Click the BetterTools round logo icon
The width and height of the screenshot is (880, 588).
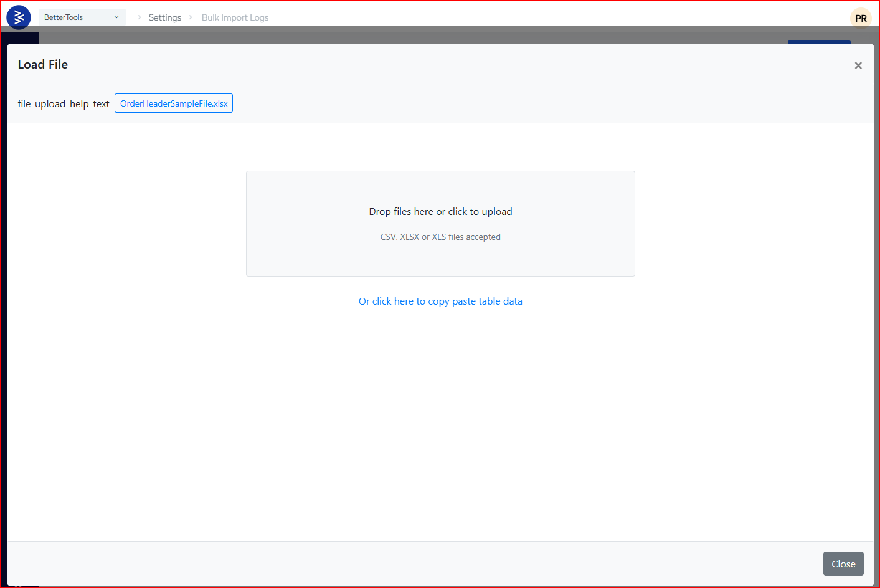point(19,17)
